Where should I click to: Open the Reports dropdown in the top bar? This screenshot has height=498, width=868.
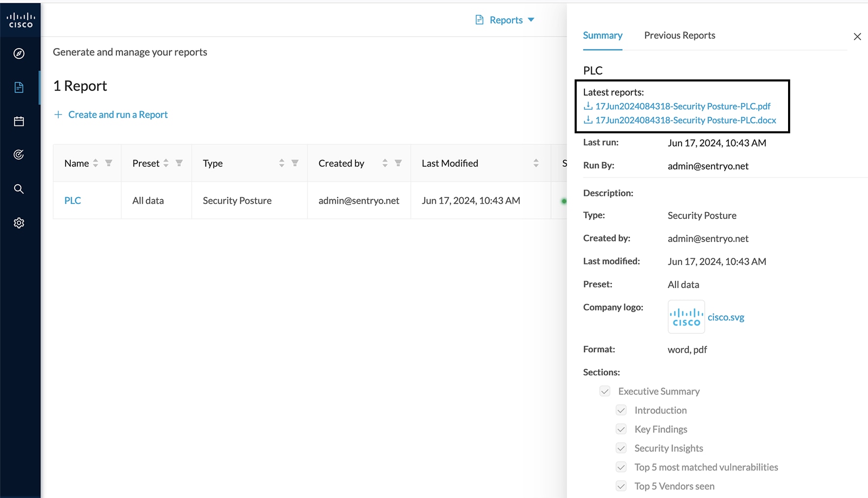(x=505, y=20)
